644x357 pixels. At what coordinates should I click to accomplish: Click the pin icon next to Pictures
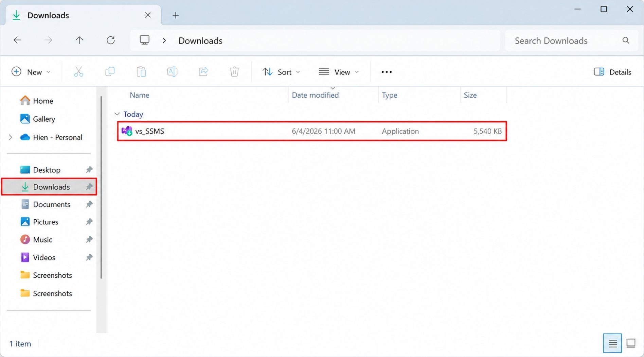point(89,222)
